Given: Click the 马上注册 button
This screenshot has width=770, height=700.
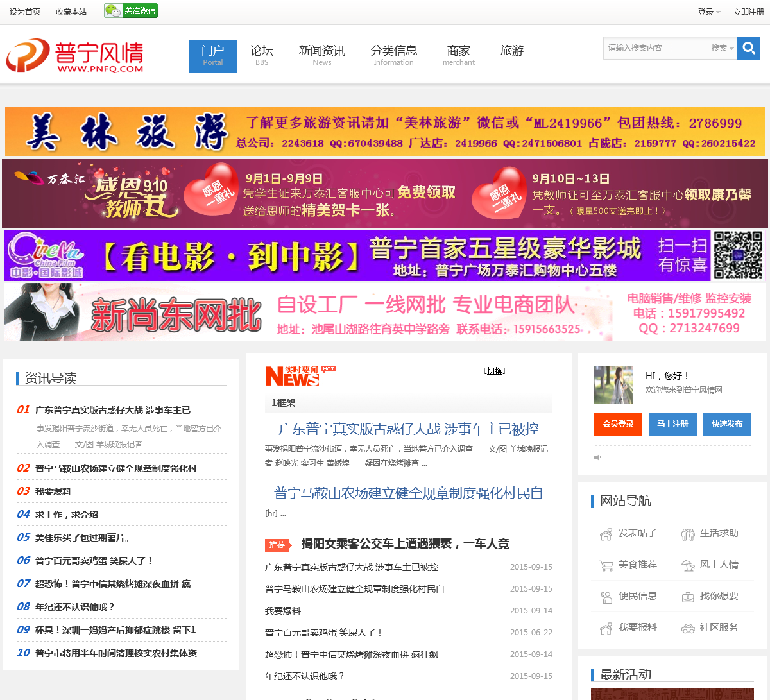Looking at the screenshot, I should [x=672, y=424].
